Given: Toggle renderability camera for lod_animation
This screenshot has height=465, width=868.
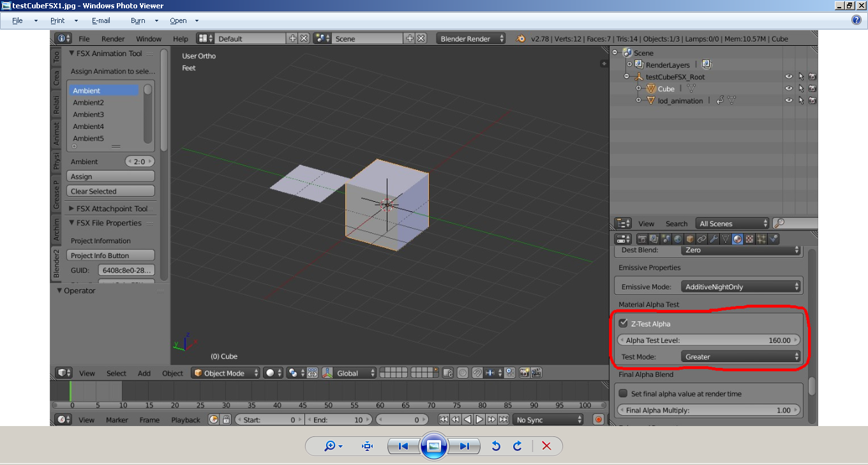Looking at the screenshot, I should click(x=812, y=100).
